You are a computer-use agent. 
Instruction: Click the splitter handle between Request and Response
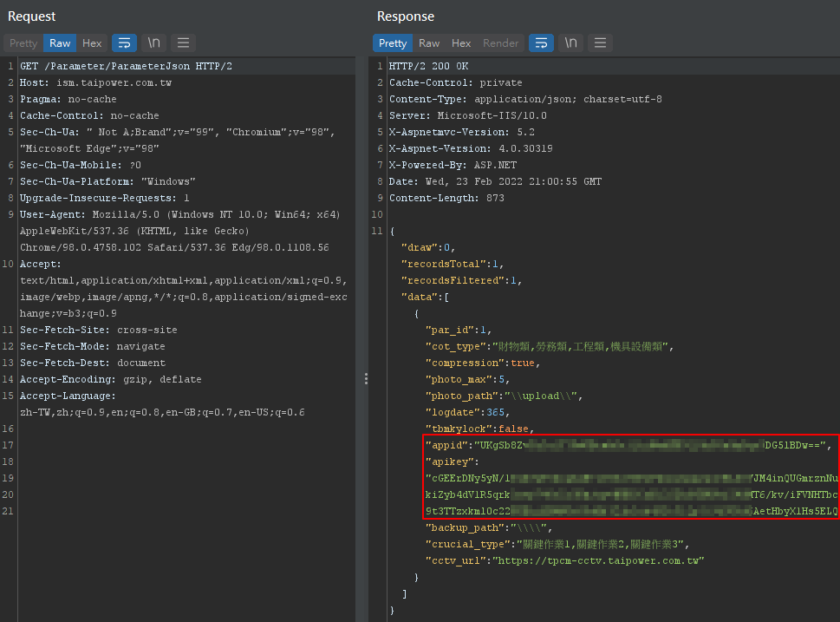click(x=366, y=379)
